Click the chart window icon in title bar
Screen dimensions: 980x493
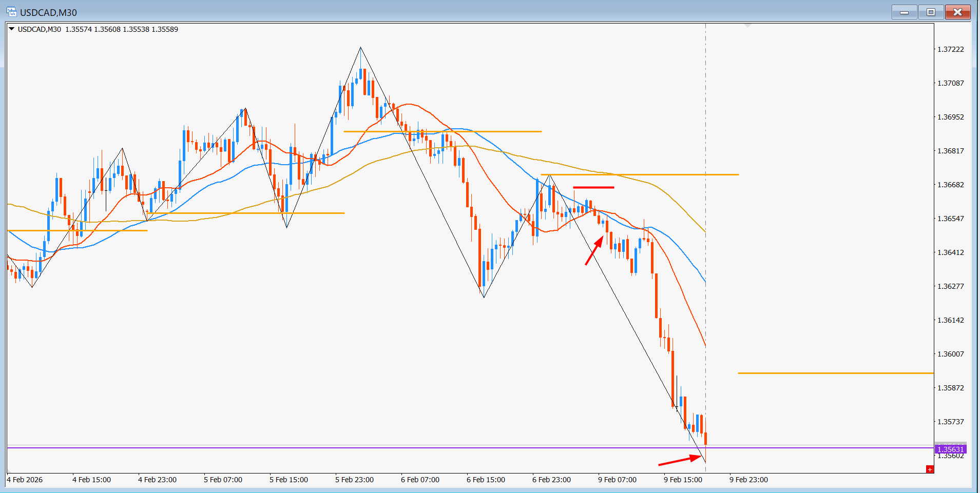click(11, 12)
